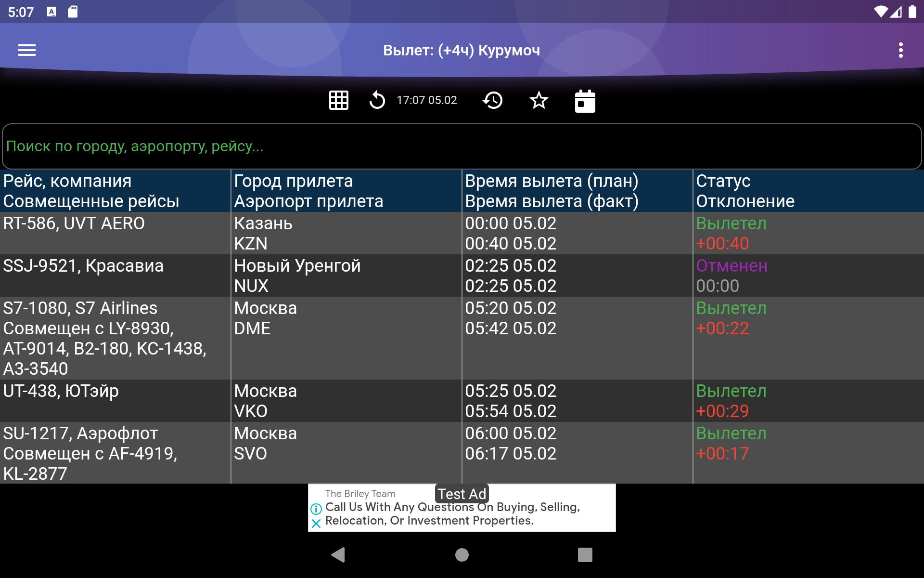Click actual departure time 05:42 05.02
The width and height of the screenshot is (924, 578).
click(x=511, y=328)
